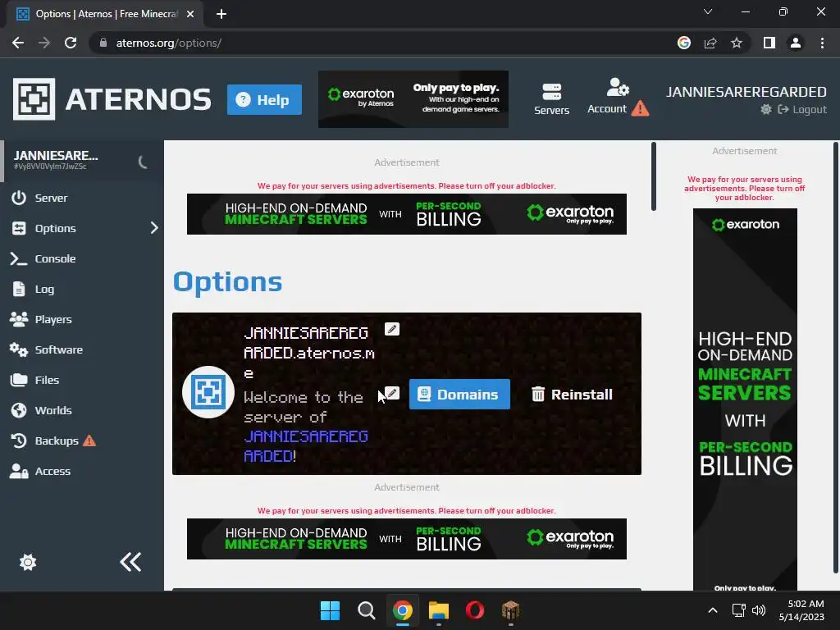Toggle Chrome side panel icon
Viewport: 840px width, 630px height.
click(769, 43)
